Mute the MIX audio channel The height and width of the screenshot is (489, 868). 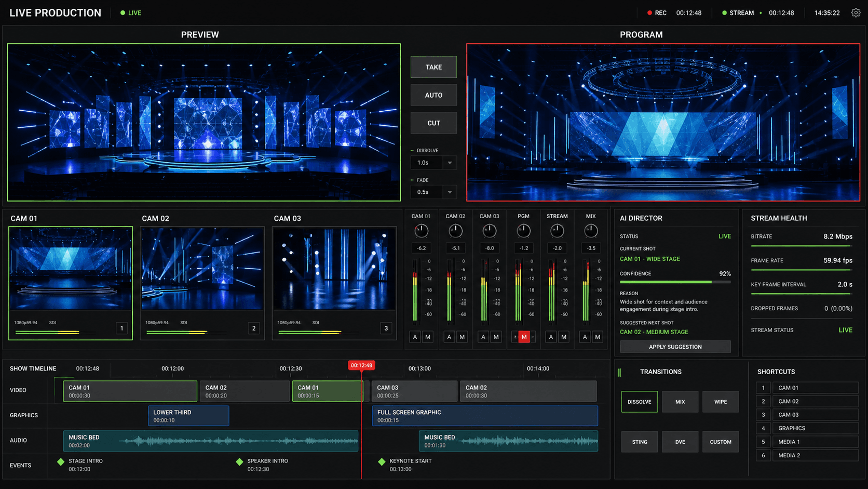pyautogui.click(x=598, y=337)
